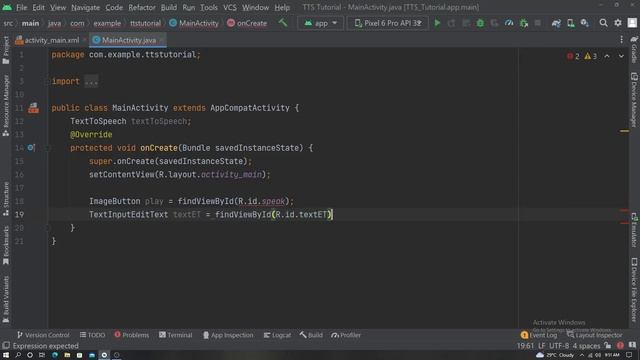Open Search Everywhere magnifier icon
The image size is (640, 360).
(603, 23)
